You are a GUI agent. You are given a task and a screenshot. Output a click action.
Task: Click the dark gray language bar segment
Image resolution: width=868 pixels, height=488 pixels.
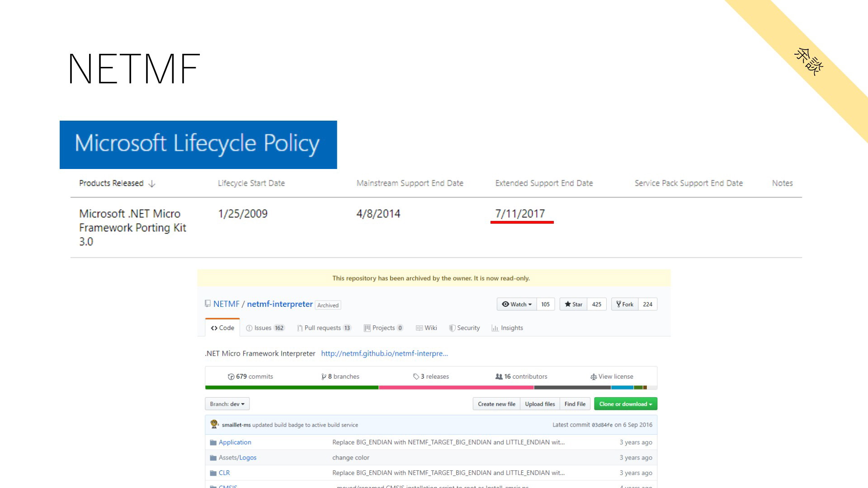572,387
